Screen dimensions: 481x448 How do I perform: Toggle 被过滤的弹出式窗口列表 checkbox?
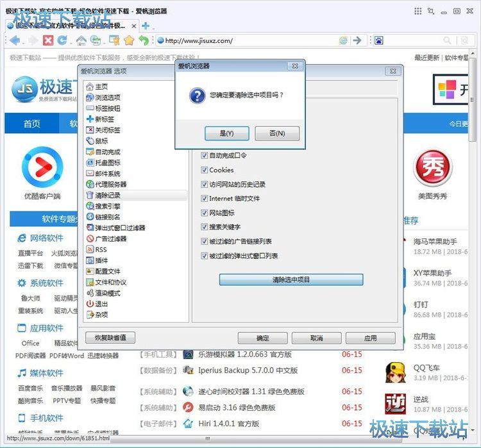coord(204,256)
